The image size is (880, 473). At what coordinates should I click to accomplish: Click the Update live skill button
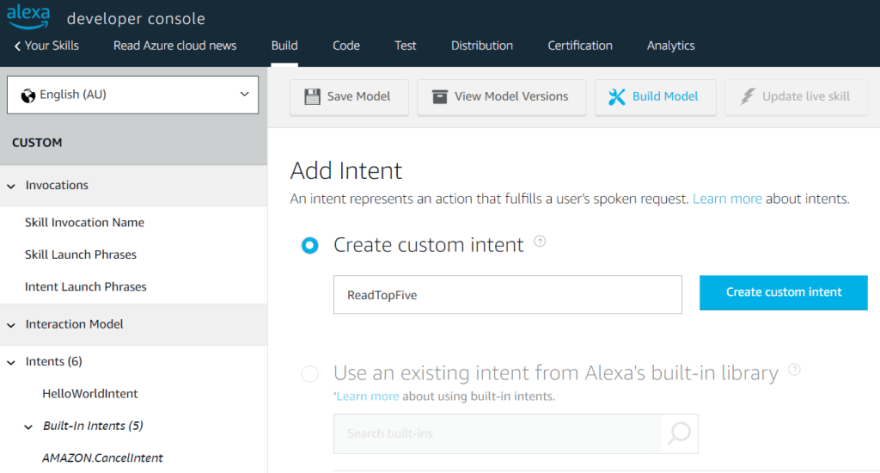(796, 97)
